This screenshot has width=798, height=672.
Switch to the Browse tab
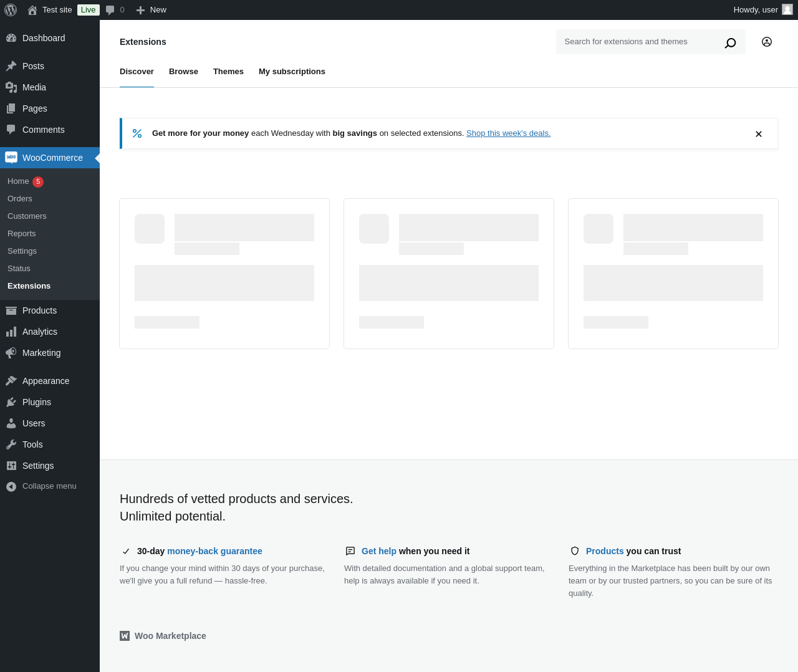(x=183, y=72)
